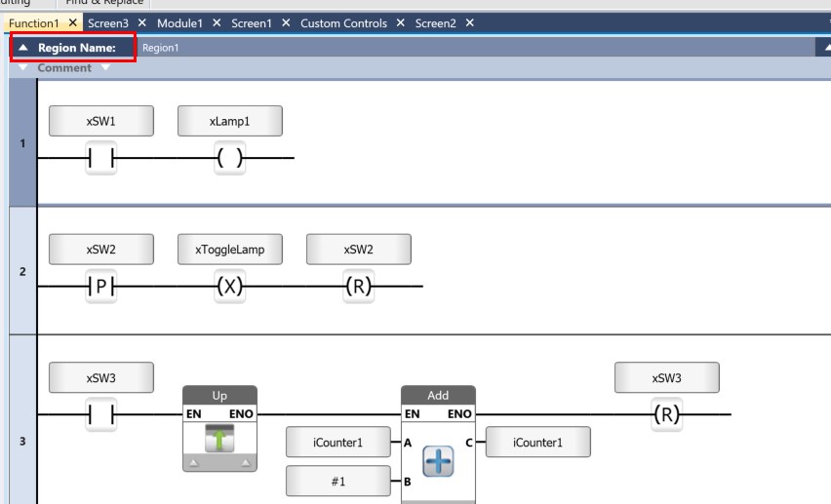Click the xSW2 reset (R) coil
This screenshot has height=504, width=831.
359,287
